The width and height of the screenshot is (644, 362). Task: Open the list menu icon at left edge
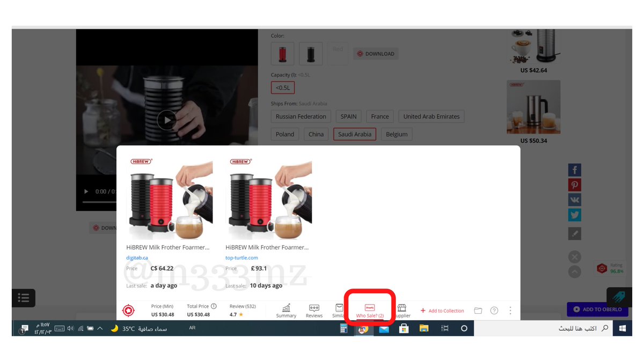tap(24, 298)
